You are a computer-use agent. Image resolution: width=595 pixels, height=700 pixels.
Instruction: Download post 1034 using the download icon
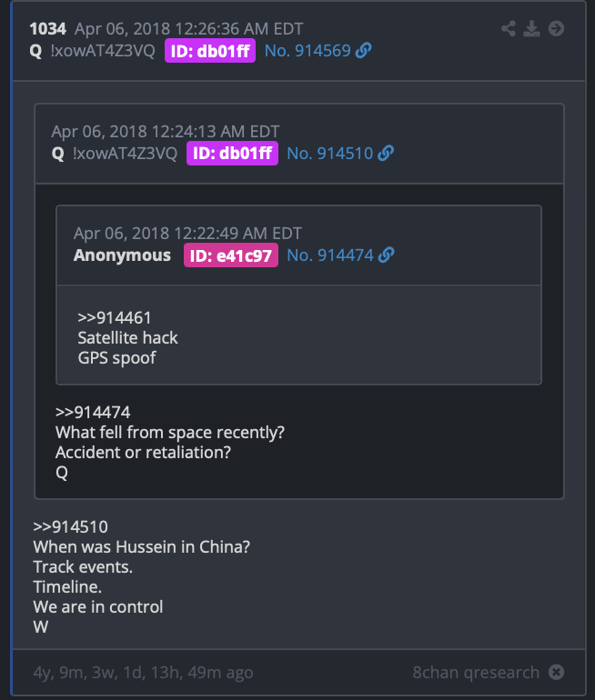pos(531,28)
